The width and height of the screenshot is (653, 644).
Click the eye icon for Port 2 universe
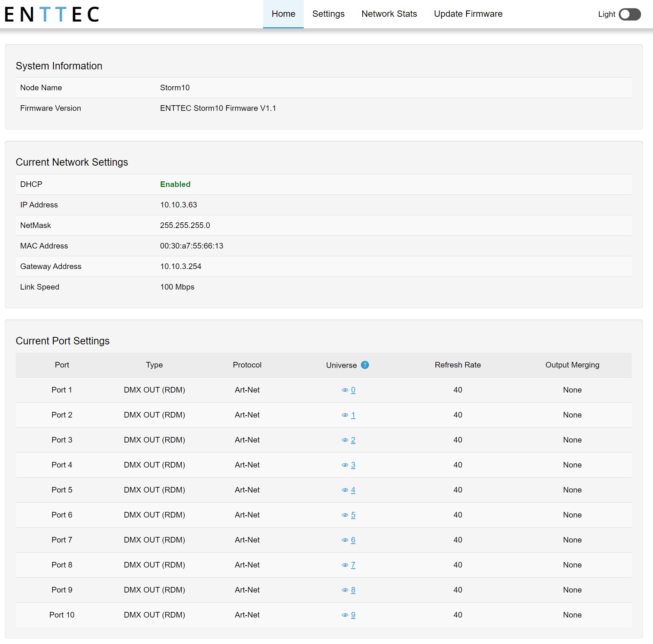click(345, 415)
